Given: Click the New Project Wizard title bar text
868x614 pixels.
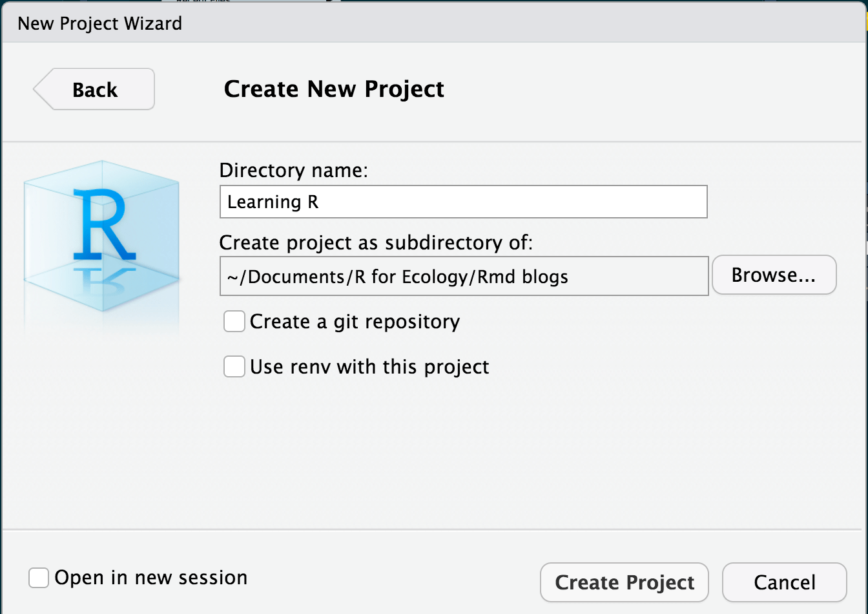Looking at the screenshot, I should pyautogui.click(x=99, y=23).
